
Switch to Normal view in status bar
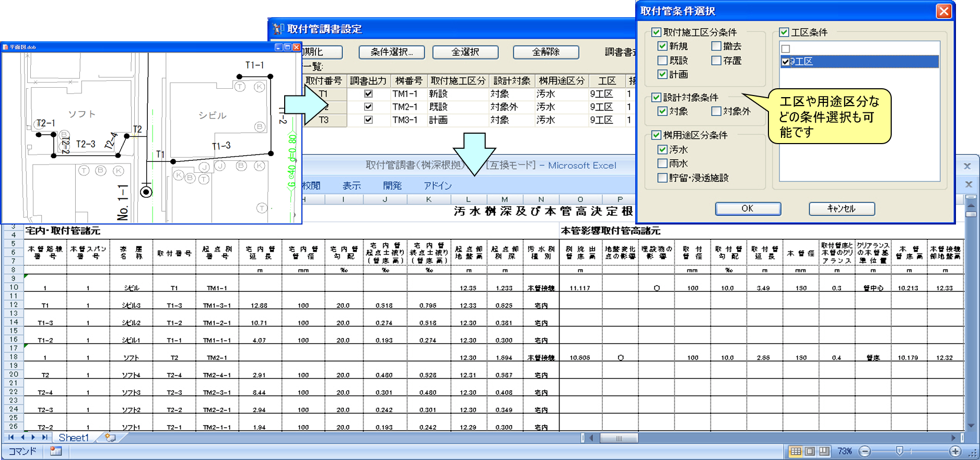pyautogui.click(x=796, y=451)
